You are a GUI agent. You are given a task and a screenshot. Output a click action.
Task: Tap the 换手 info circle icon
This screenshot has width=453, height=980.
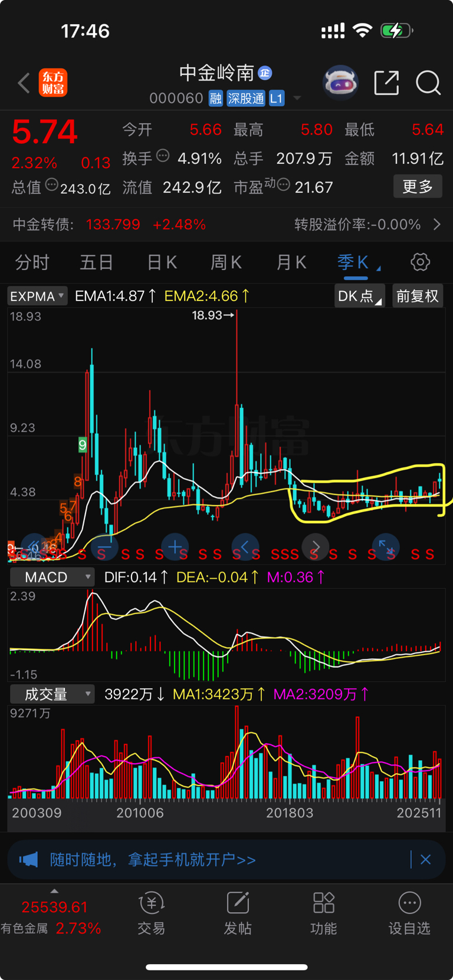coord(163,156)
